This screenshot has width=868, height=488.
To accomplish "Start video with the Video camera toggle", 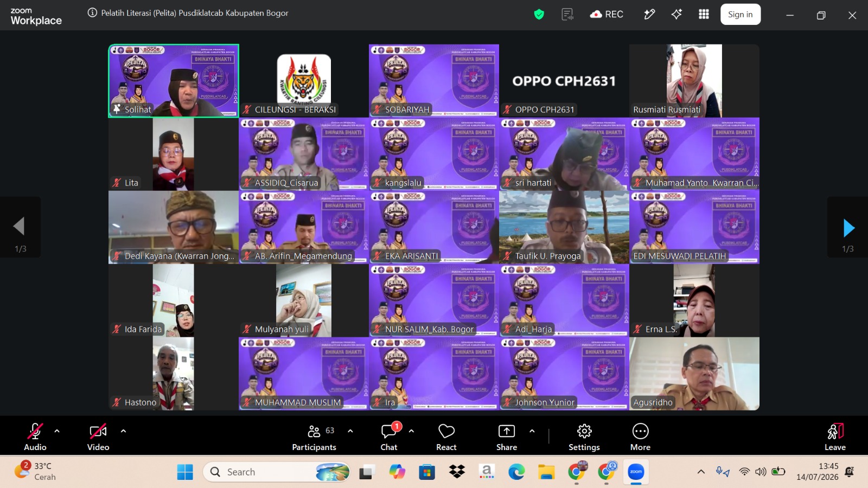I will click(x=98, y=437).
